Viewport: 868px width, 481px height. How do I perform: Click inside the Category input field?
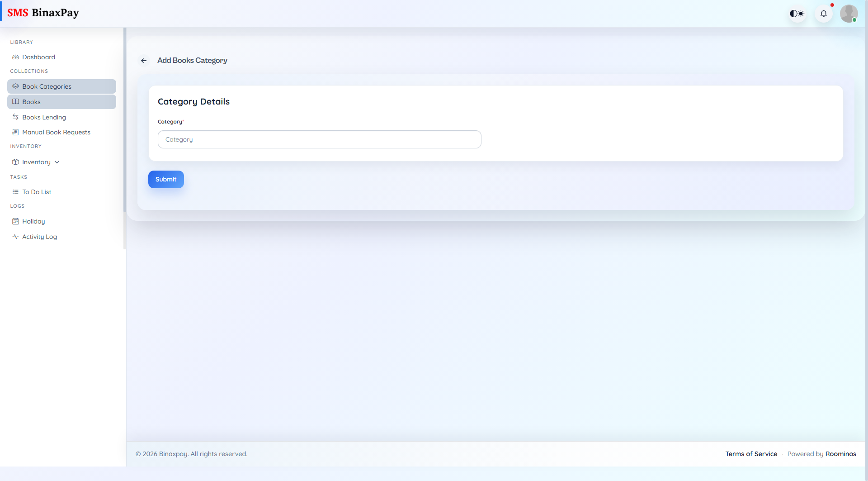(x=319, y=139)
